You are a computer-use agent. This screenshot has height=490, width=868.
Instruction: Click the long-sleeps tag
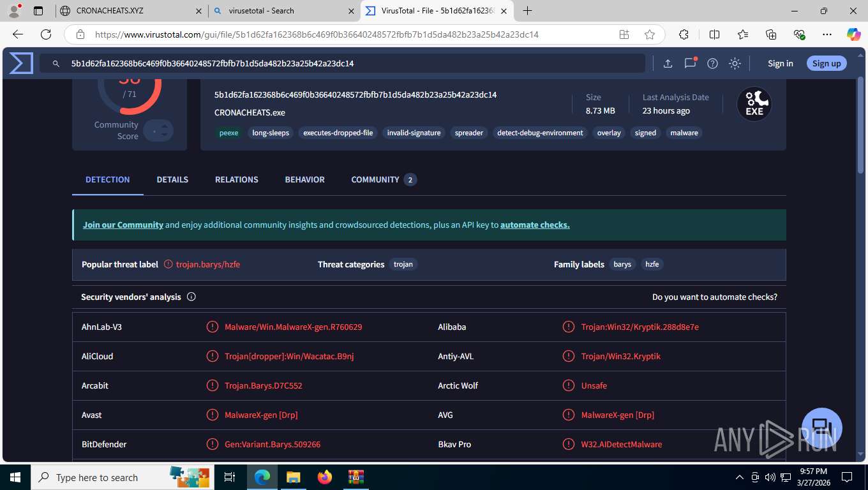click(x=271, y=133)
